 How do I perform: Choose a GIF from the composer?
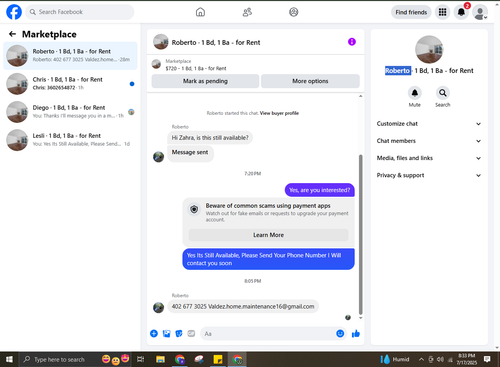pyautogui.click(x=191, y=333)
